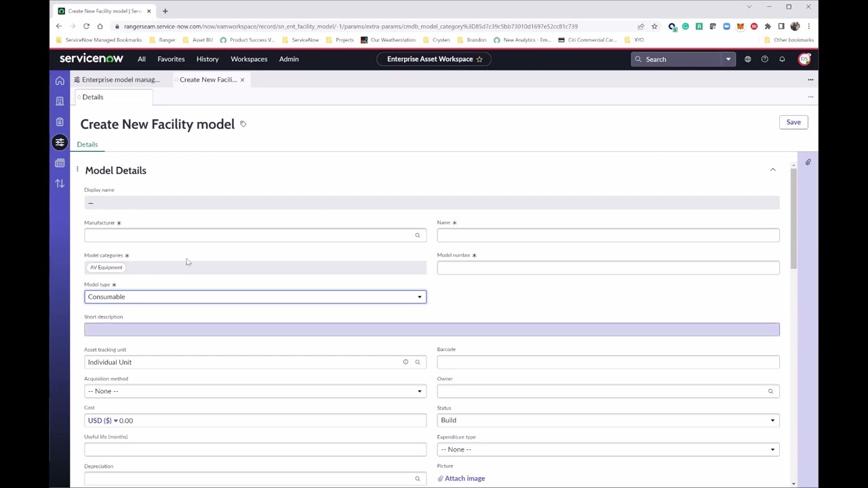868x488 pixels.
Task: Click the Owner lookup search icon
Action: tap(770, 391)
